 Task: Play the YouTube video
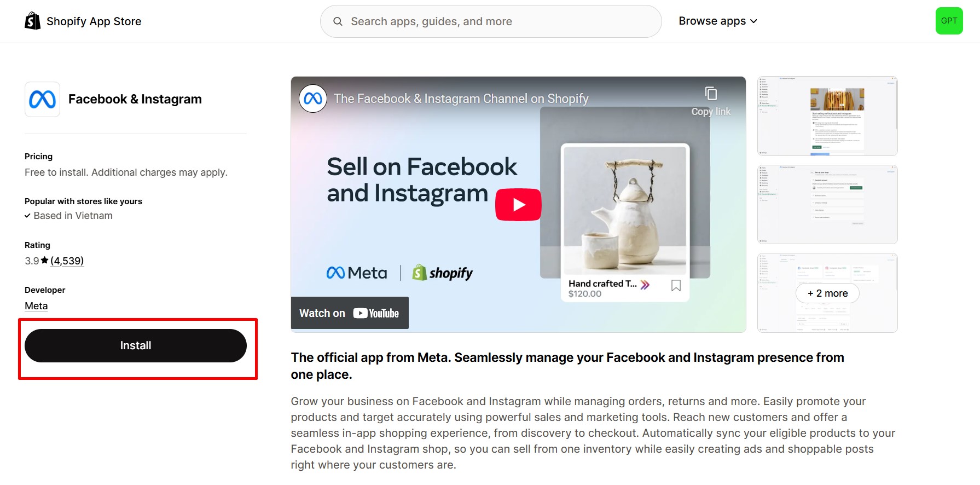(518, 205)
